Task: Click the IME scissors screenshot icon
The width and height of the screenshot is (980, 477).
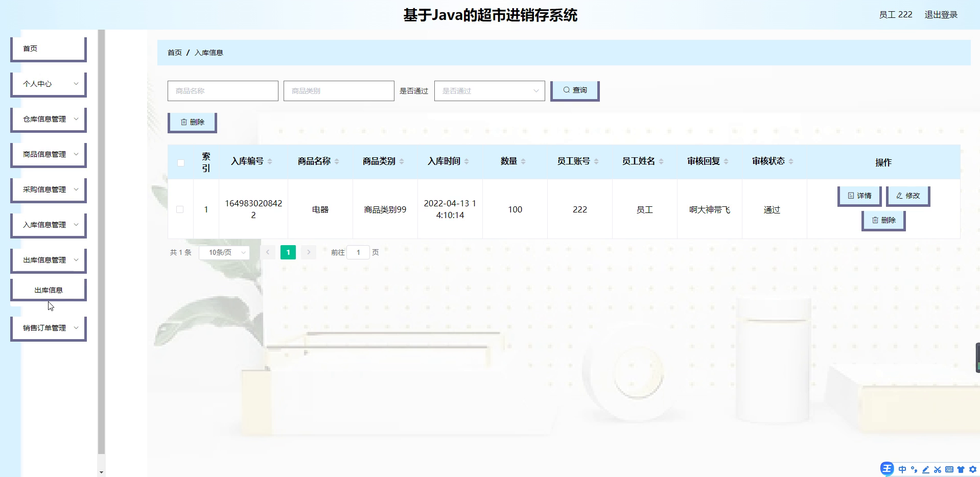Action: pos(938,469)
